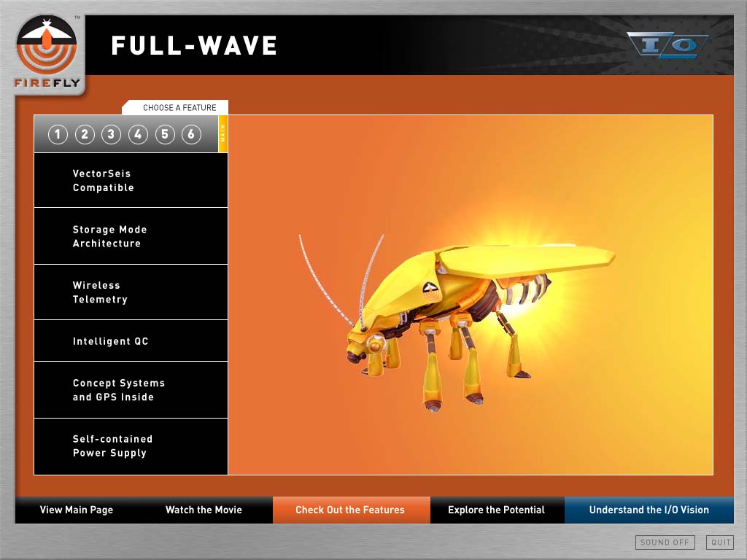The width and height of the screenshot is (747, 560).
Task: Open Concept Systems and GPS Inside
Action: click(131, 390)
